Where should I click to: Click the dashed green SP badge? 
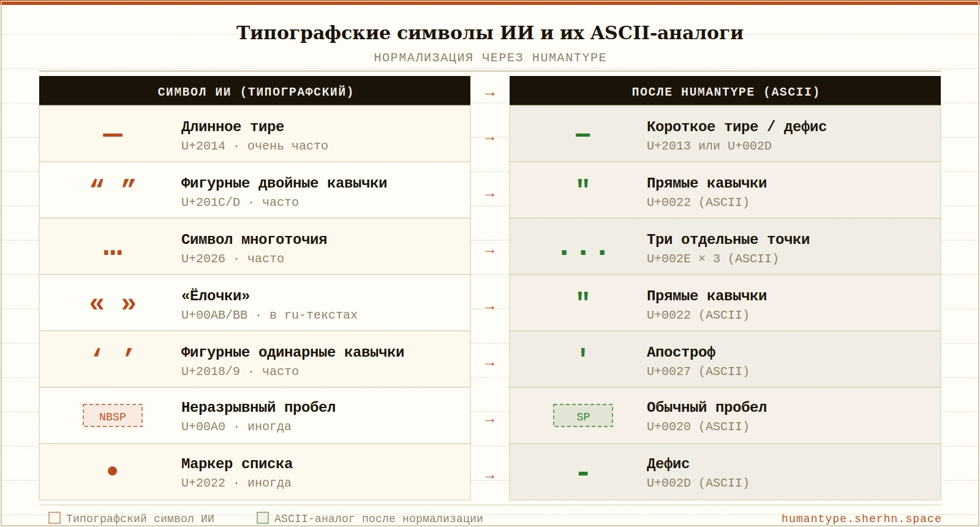pyautogui.click(x=583, y=416)
